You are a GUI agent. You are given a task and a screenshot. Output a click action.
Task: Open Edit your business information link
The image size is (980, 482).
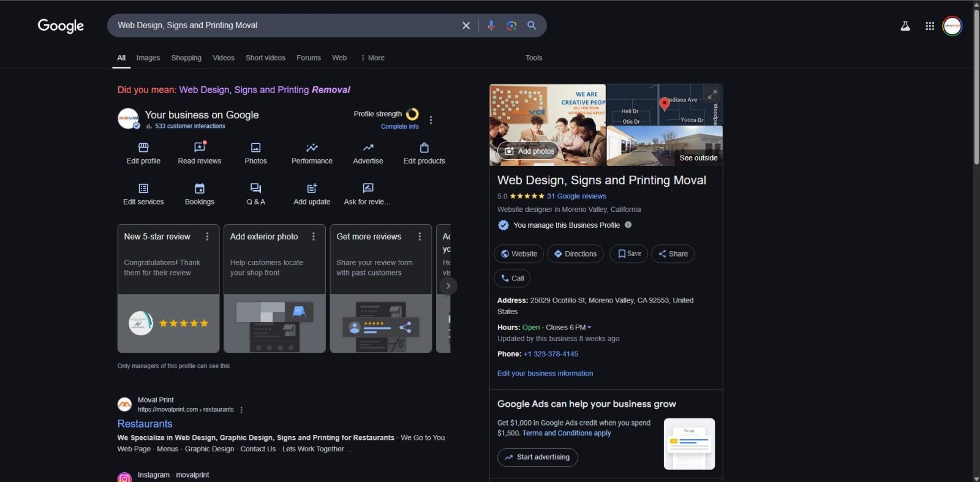(545, 373)
